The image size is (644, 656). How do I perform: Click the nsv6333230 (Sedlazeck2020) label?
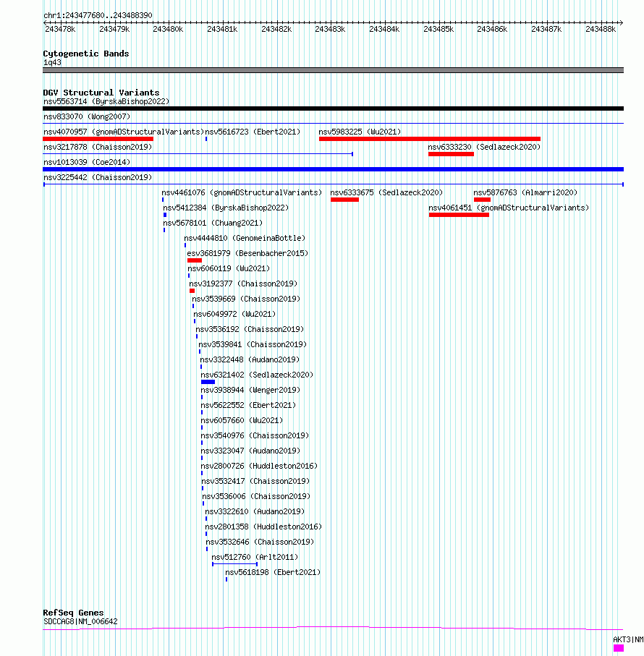point(484,147)
